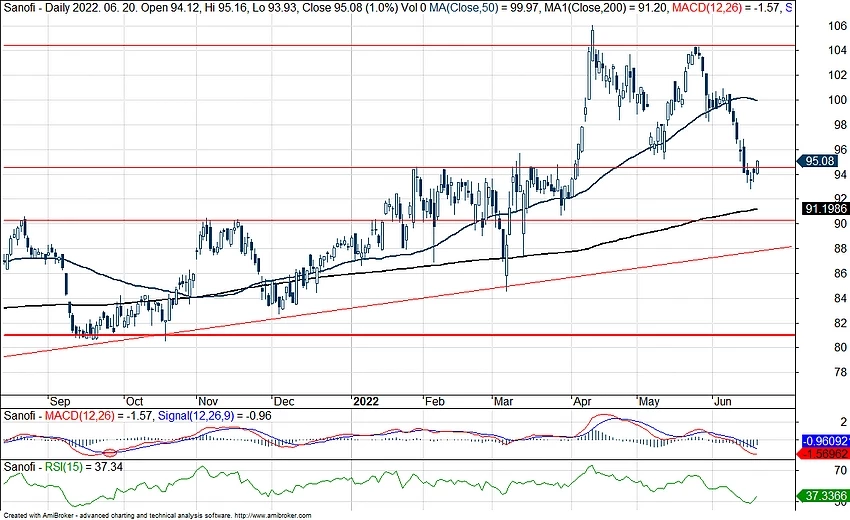Screen dimensions: 850x520
Task: Click the 'Jun' month label on time axis
Action: [723, 401]
